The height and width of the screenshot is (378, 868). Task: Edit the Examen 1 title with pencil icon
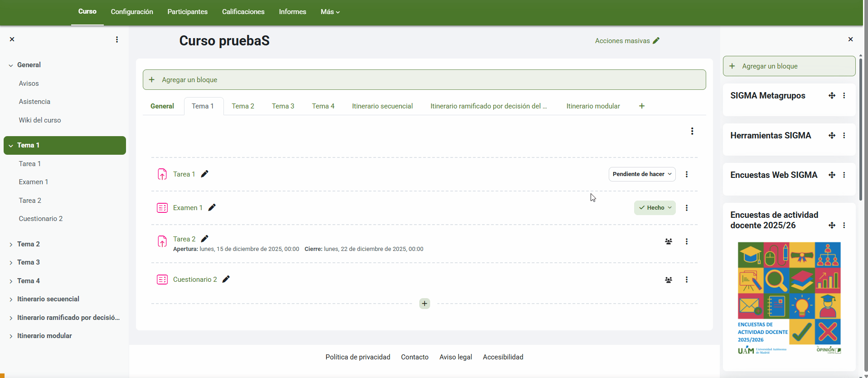(x=212, y=208)
